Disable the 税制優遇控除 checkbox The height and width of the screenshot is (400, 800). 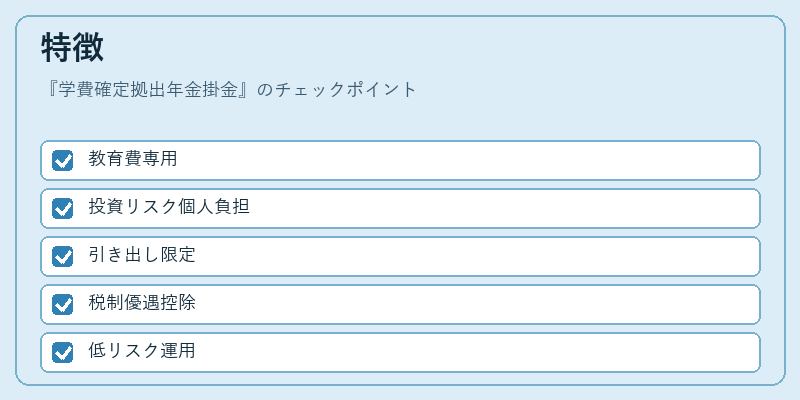(x=62, y=305)
